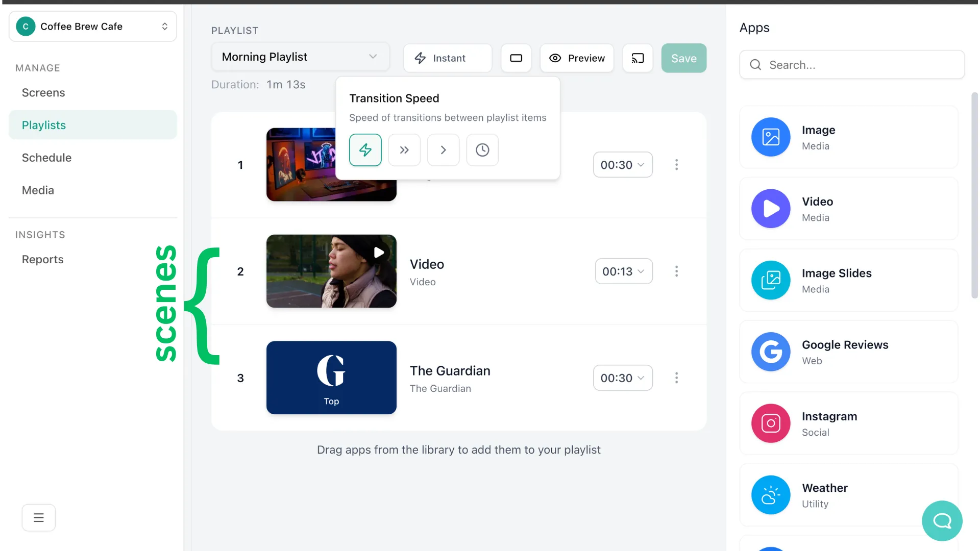Select the clock slow transition speed
The height and width of the screenshot is (551, 980).
[x=482, y=150]
